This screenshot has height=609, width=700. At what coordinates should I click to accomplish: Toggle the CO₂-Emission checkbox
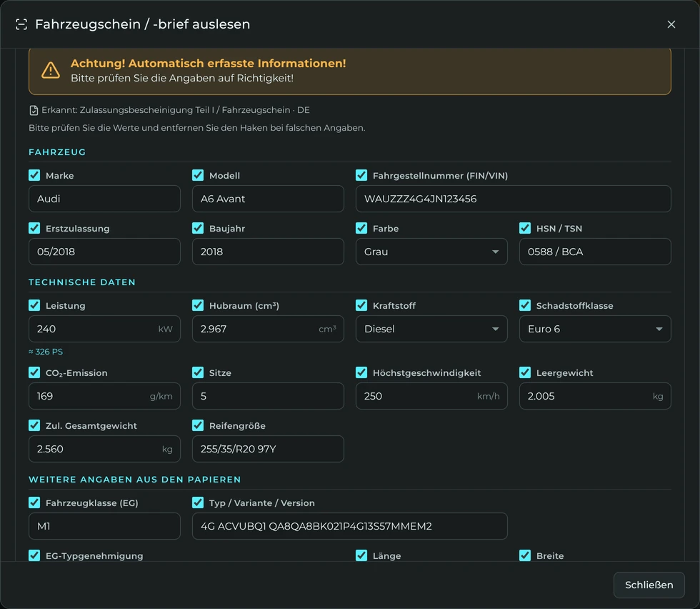tap(34, 372)
